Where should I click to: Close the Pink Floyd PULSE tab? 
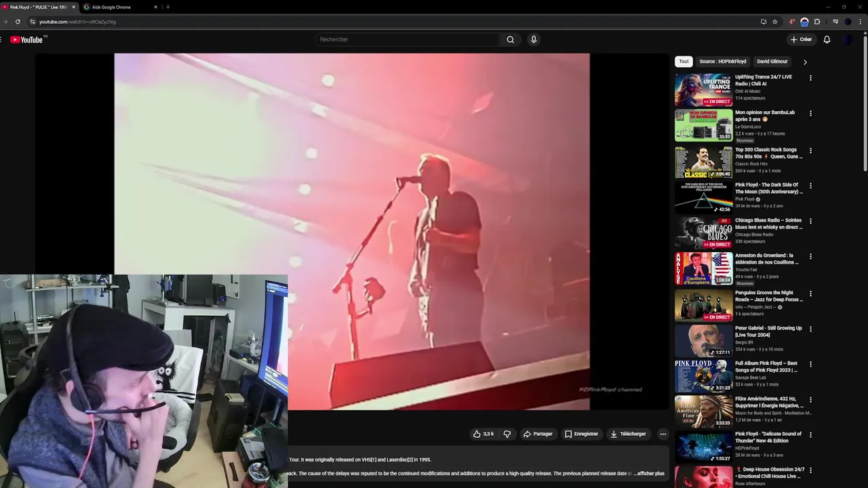click(73, 7)
